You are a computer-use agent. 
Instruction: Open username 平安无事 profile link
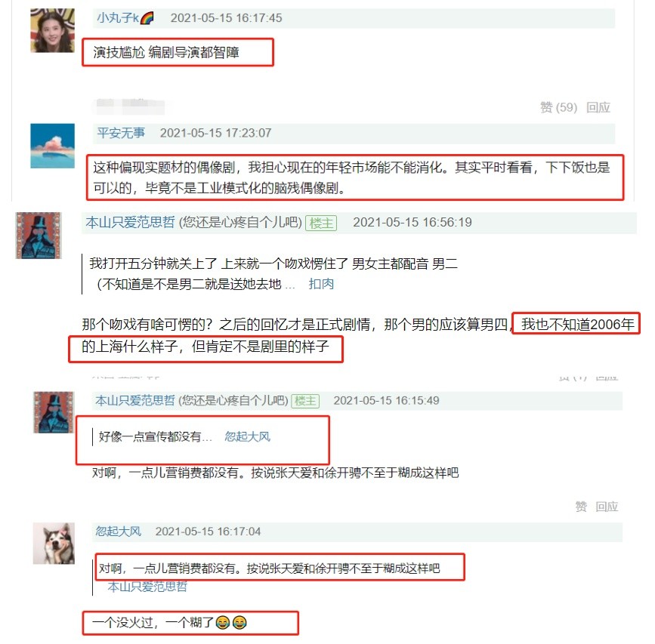121,133
